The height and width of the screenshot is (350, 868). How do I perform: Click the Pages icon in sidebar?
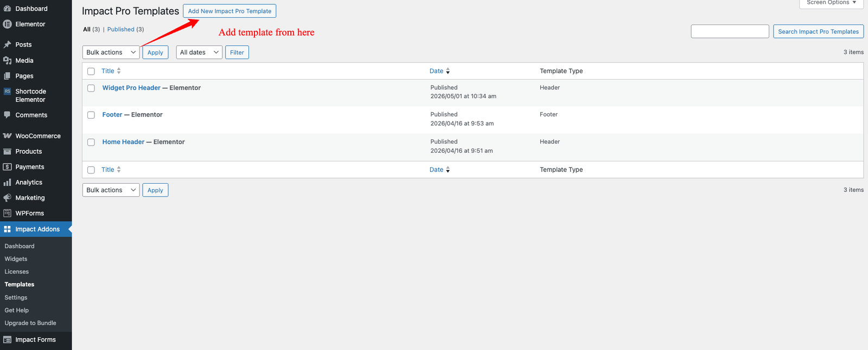[7, 76]
